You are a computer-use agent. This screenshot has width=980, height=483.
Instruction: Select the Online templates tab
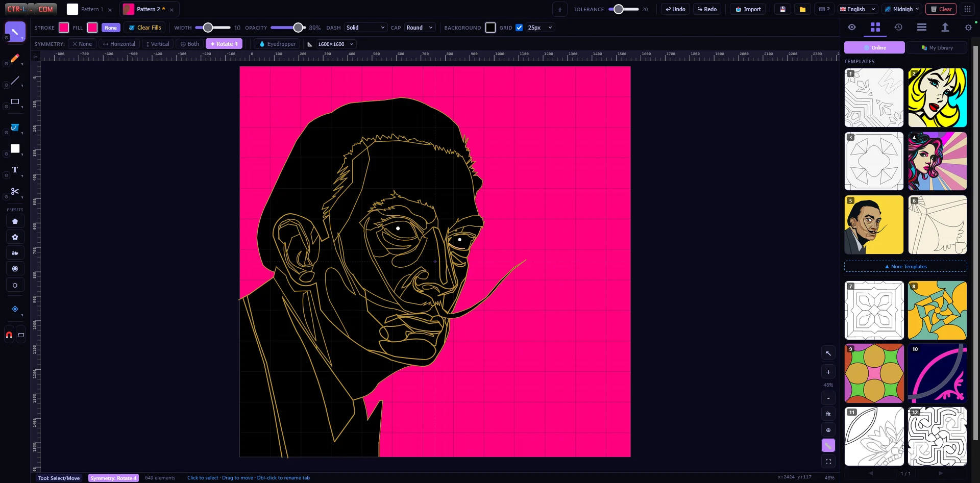pos(874,47)
